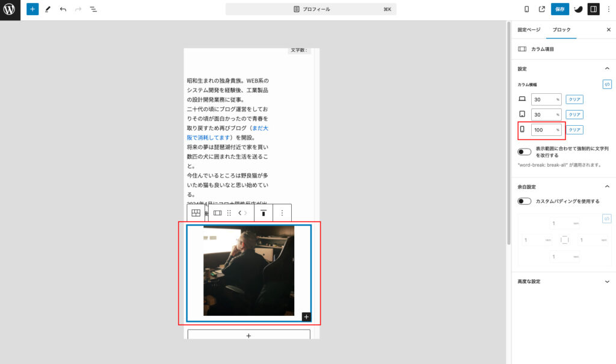Select the pencil tools icon
The height and width of the screenshot is (364, 616).
(48, 9)
